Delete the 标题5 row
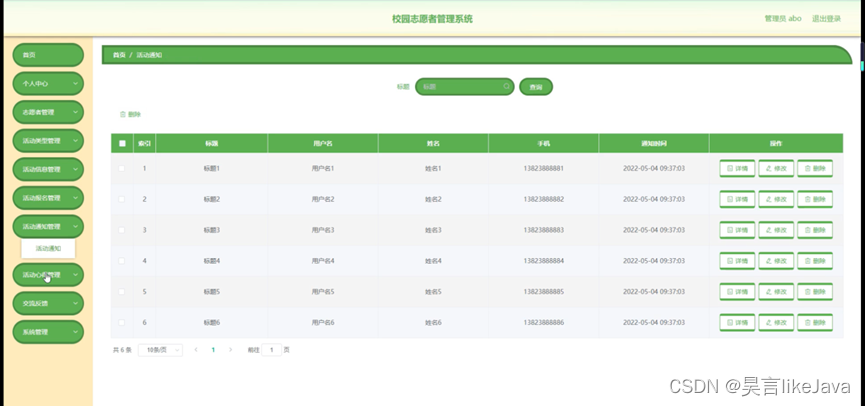 click(815, 292)
